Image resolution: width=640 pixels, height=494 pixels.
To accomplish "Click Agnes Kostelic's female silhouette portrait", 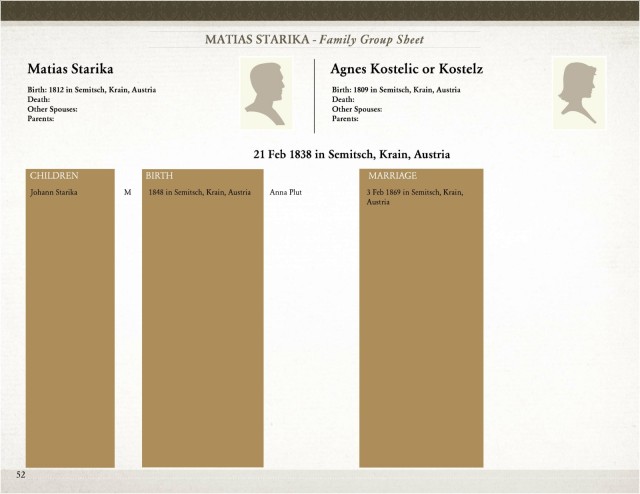I will click(x=579, y=93).
